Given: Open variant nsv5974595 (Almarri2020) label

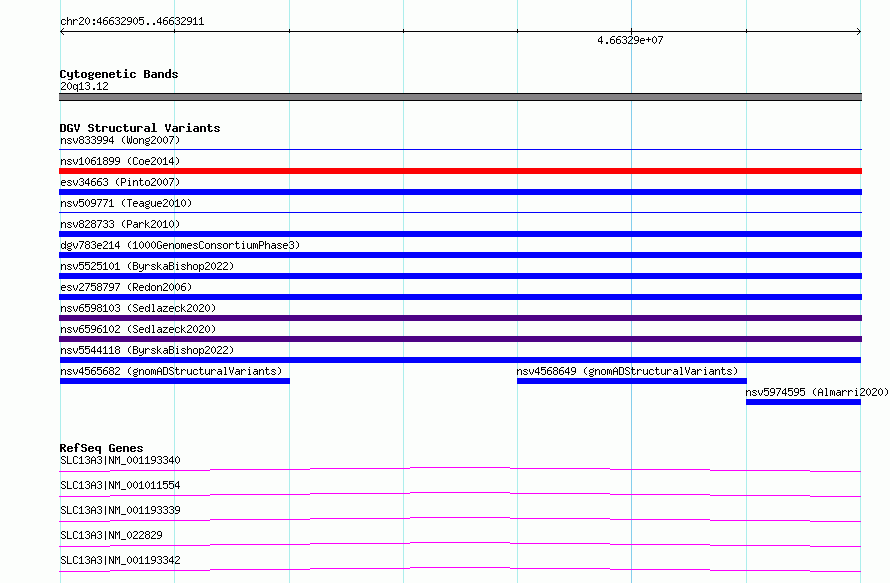Looking at the screenshot, I should 817,392.
